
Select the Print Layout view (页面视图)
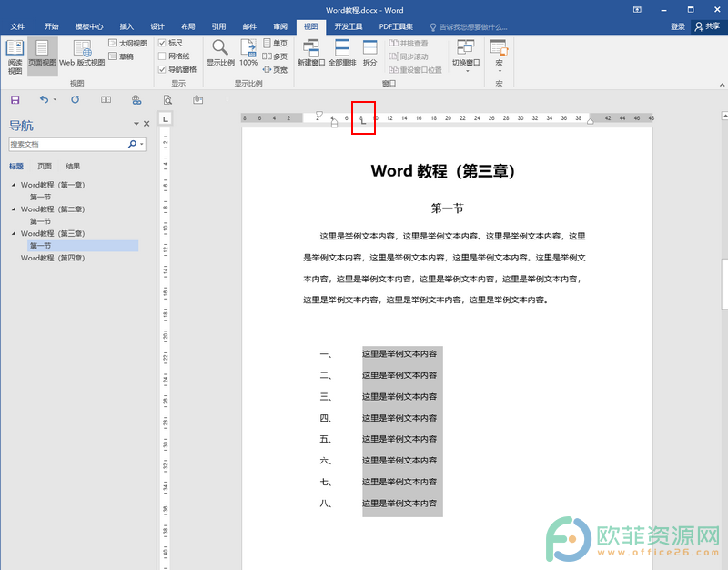click(x=42, y=56)
